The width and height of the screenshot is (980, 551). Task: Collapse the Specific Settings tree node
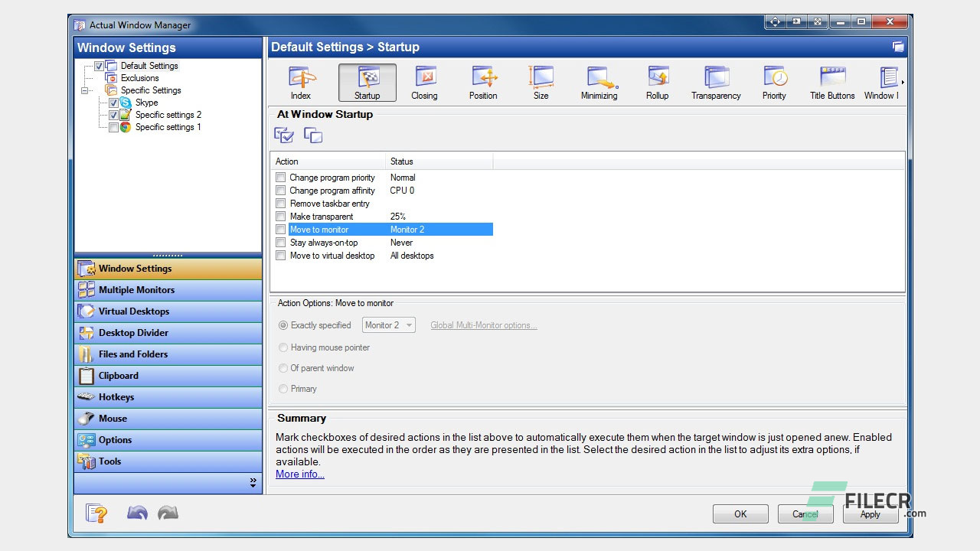click(x=84, y=90)
